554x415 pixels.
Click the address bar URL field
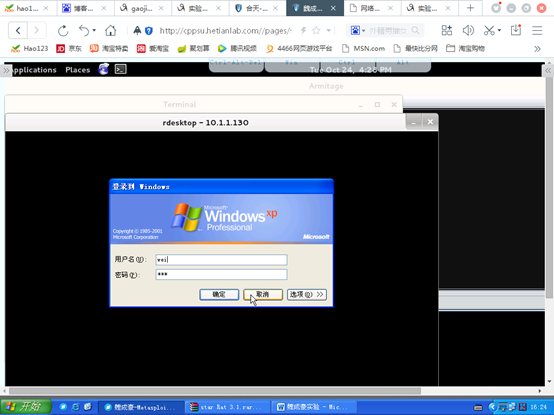[225, 31]
